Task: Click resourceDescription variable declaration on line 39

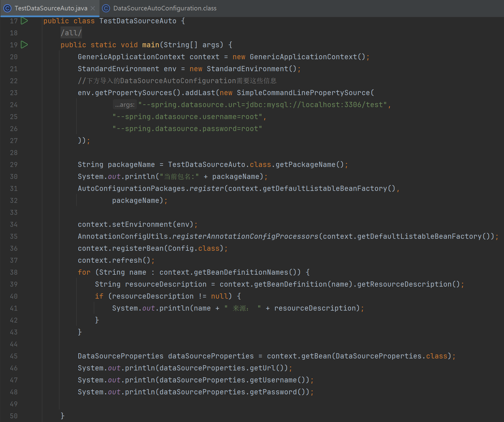Action: [166, 285]
